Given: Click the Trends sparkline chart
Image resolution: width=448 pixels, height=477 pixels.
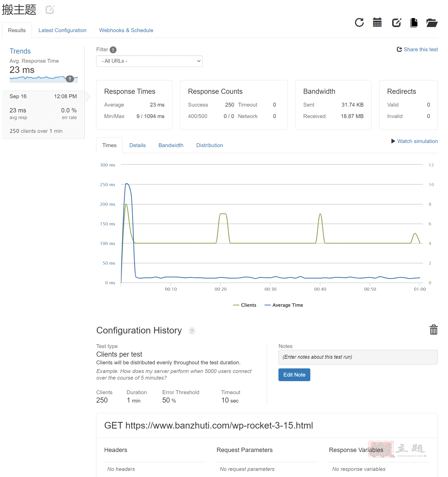Looking at the screenshot, I should click(x=44, y=79).
